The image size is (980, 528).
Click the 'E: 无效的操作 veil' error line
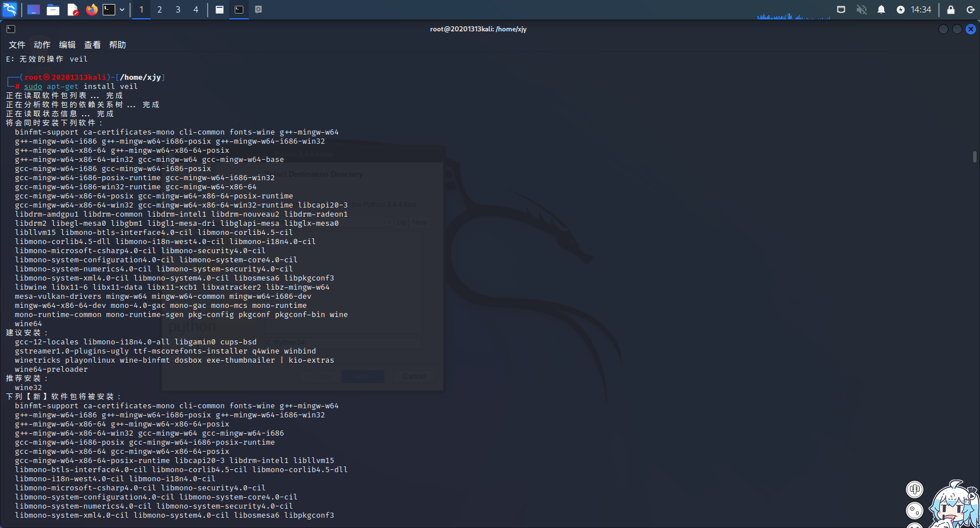pos(47,59)
